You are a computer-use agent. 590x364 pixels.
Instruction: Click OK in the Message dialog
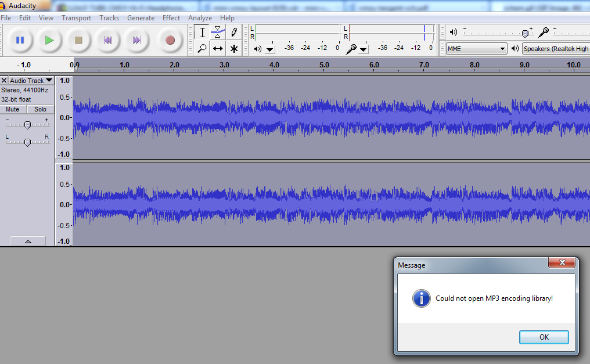click(544, 337)
